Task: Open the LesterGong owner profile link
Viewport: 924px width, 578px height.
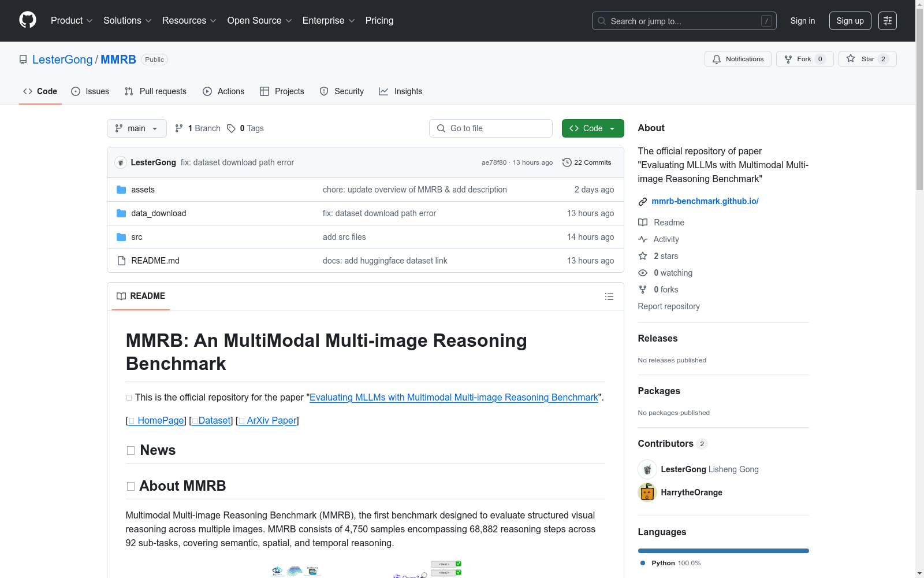Action: click(62, 60)
